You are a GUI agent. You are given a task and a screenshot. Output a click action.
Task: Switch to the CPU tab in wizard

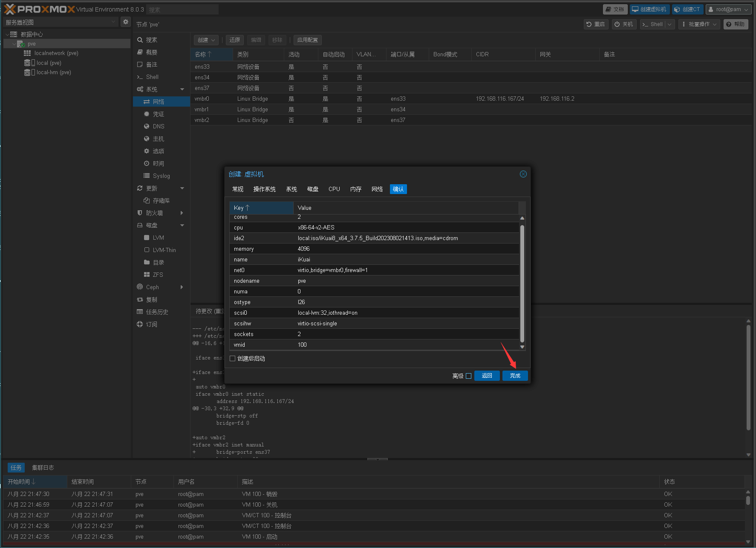point(334,189)
